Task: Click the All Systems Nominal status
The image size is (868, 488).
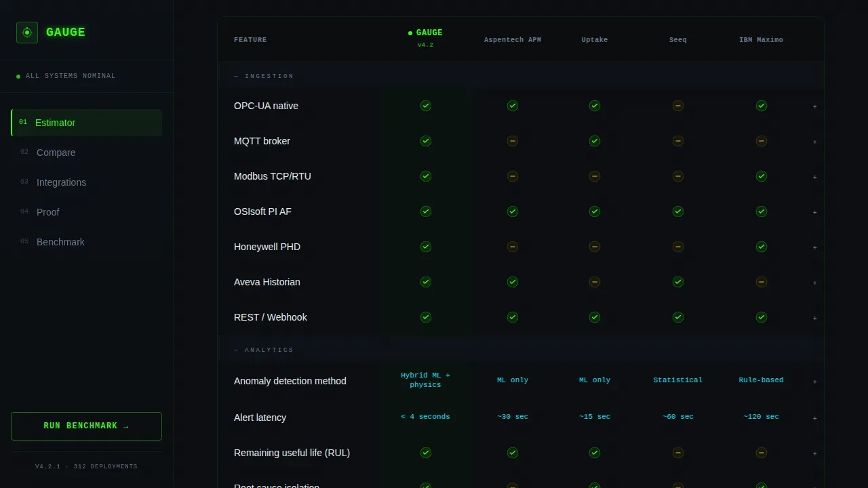Action: 66,76
